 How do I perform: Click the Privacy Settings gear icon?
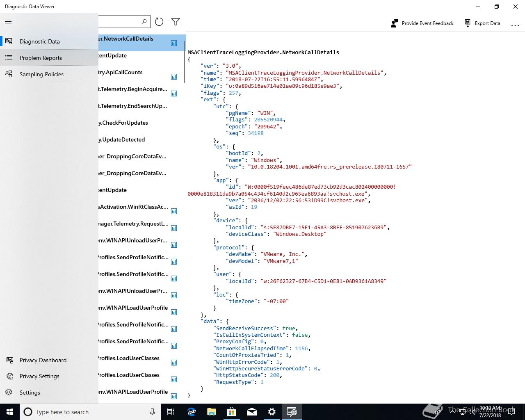[10, 376]
